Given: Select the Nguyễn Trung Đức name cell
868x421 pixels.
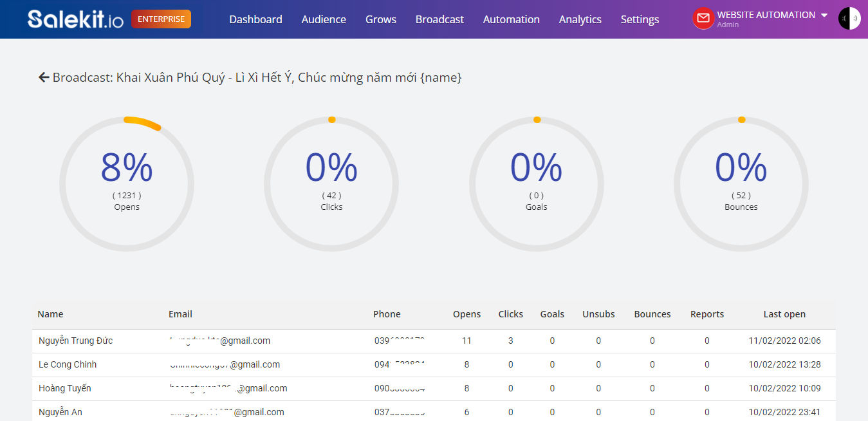Looking at the screenshot, I should [75, 341].
